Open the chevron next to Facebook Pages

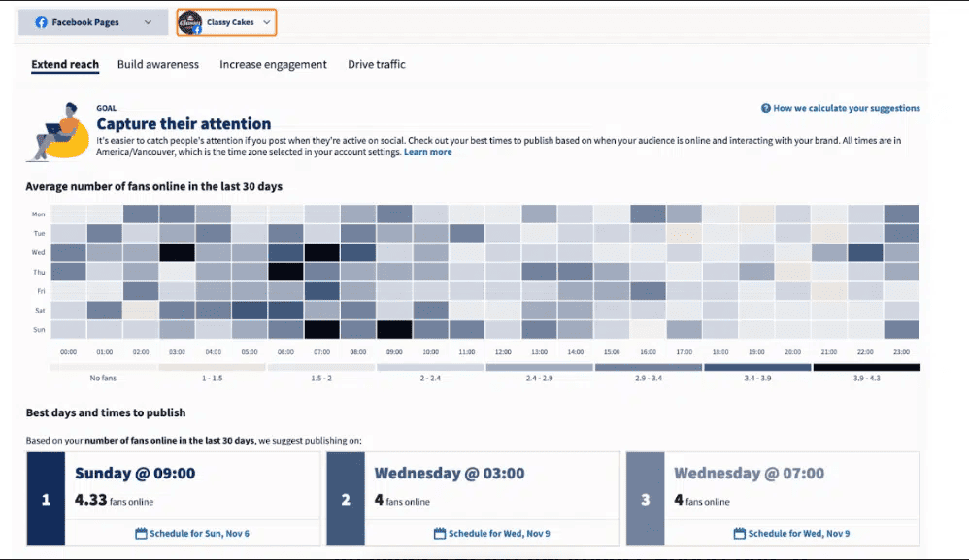click(146, 21)
